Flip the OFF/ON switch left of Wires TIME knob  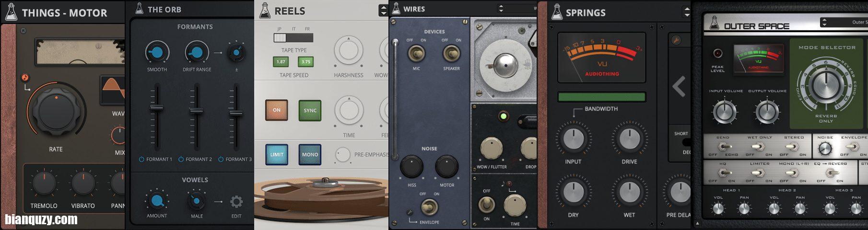point(486,205)
